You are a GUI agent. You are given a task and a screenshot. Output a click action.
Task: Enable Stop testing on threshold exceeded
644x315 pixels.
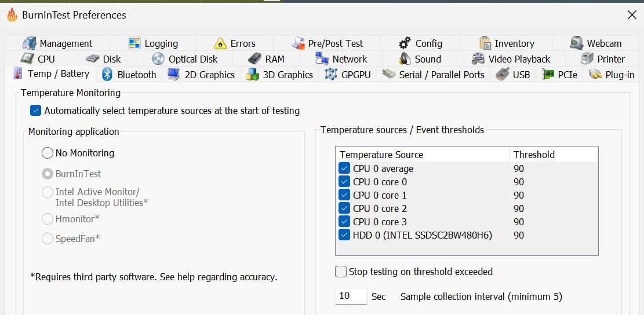(x=341, y=272)
